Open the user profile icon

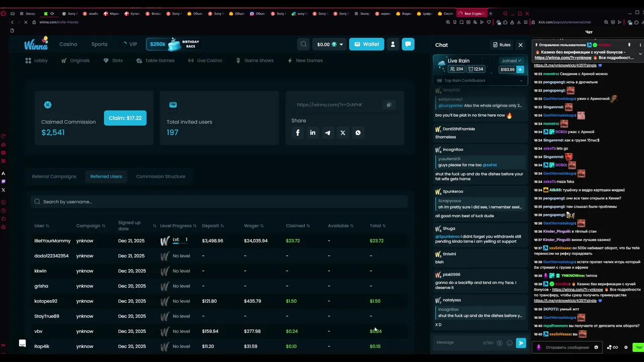(393, 44)
